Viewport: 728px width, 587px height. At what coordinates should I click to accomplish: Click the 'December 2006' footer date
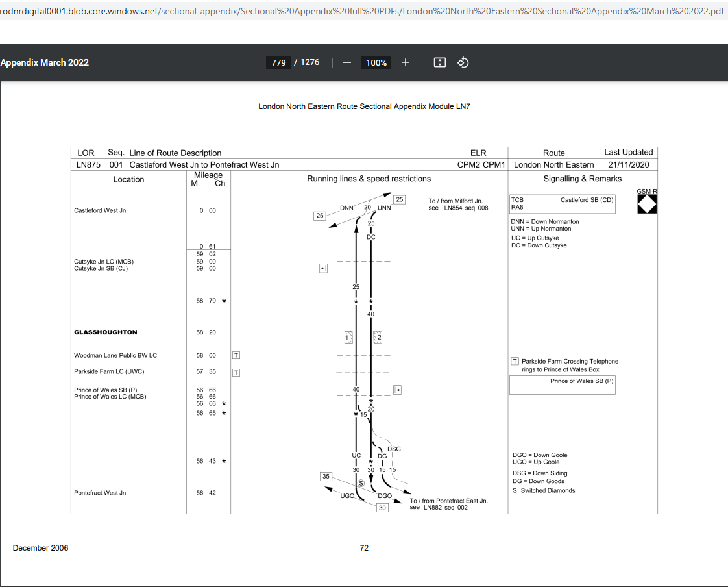pos(40,548)
